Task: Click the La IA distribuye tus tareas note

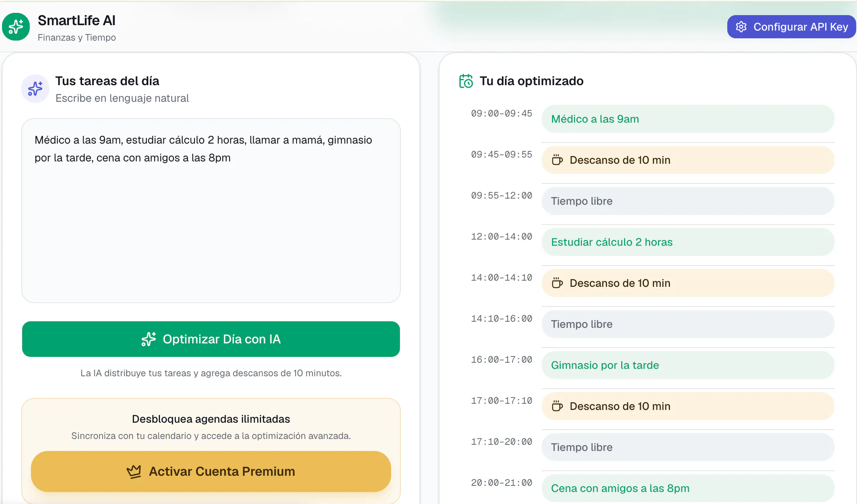Action: point(211,373)
